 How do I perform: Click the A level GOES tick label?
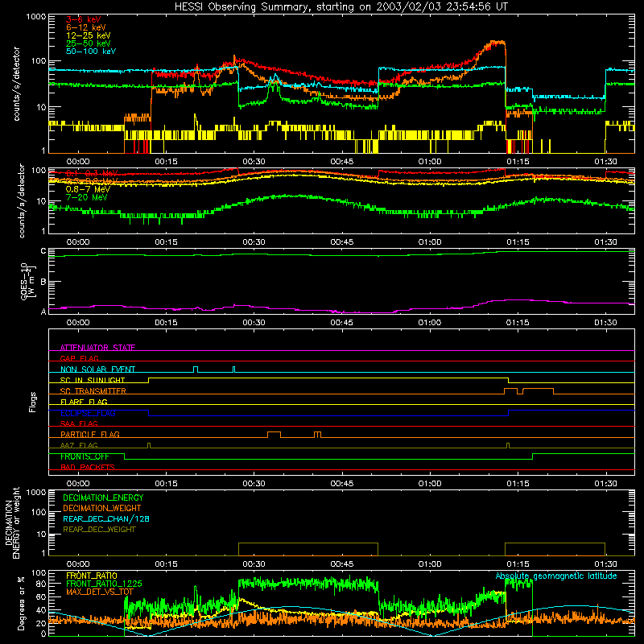click(43, 312)
